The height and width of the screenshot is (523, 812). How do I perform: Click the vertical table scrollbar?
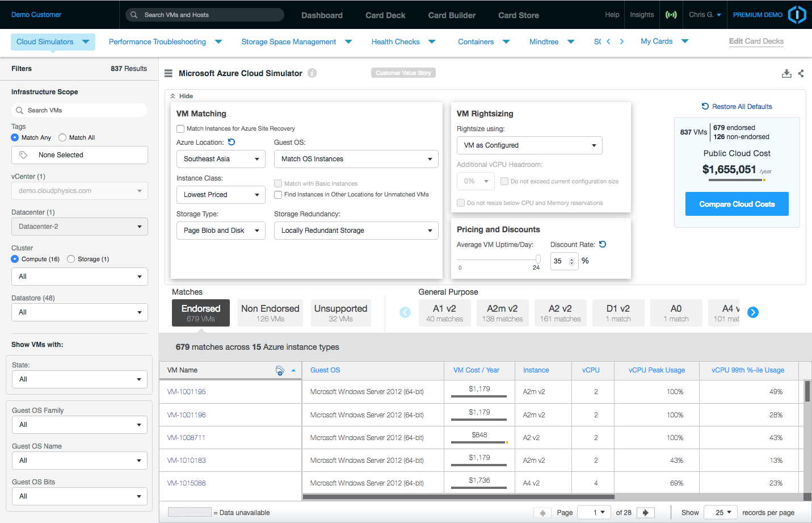coord(807,391)
